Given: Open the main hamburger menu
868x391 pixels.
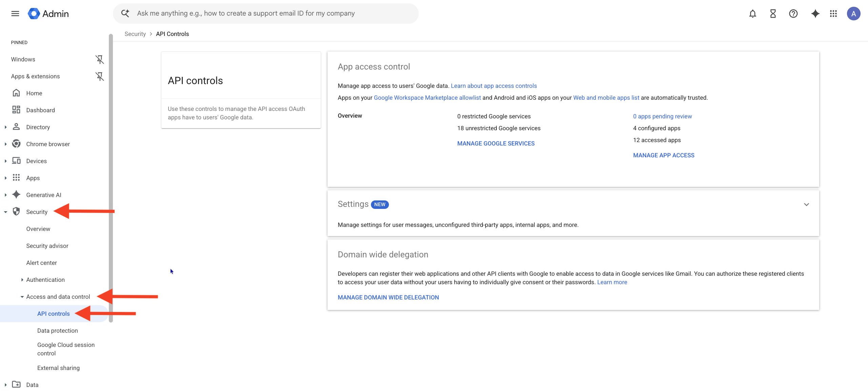Looking at the screenshot, I should coord(15,14).
